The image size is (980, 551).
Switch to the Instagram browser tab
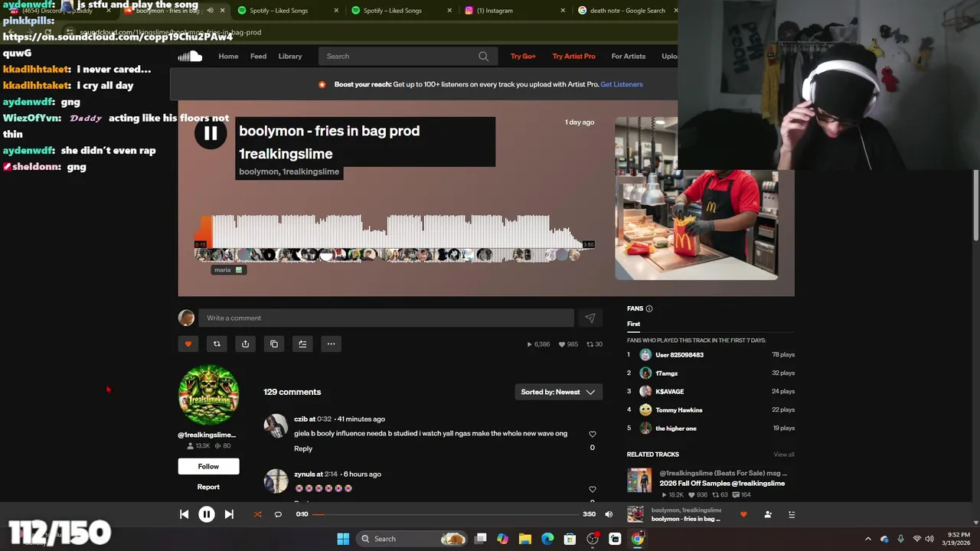pos(495,11)
